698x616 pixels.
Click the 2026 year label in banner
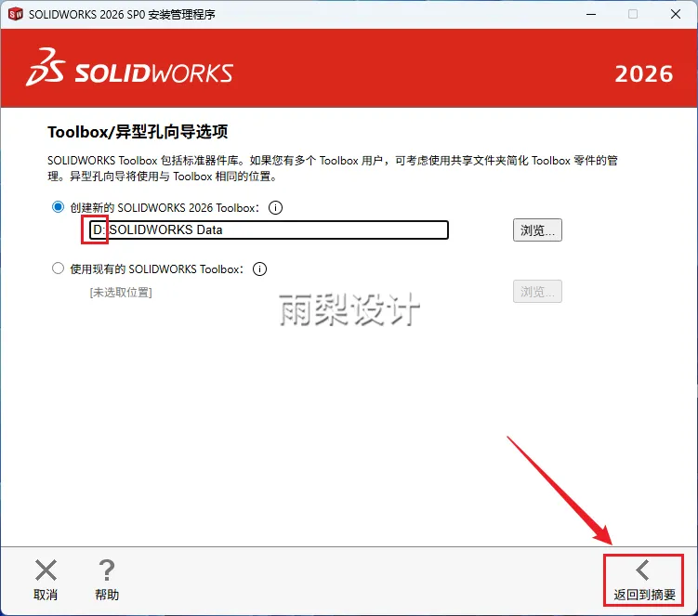644,74
